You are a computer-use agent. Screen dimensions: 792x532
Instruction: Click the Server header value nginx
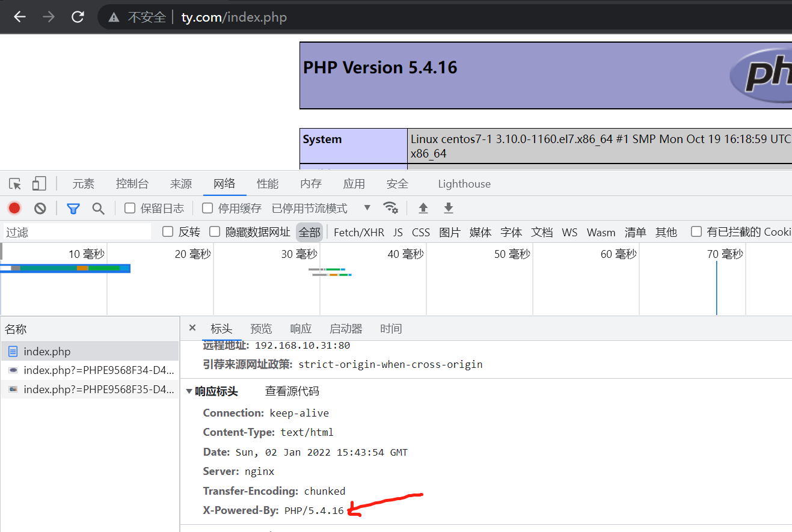[x=259, y=472]
